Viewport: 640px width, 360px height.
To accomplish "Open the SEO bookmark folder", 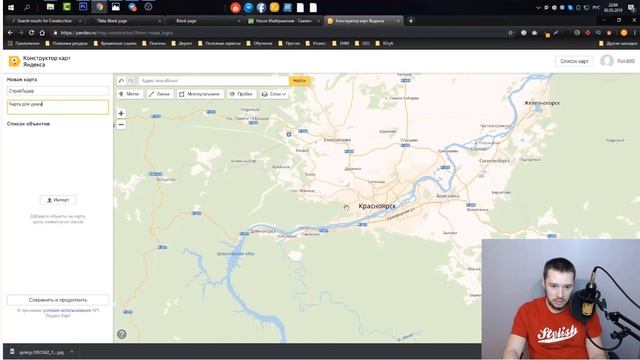I will (362, 43).
